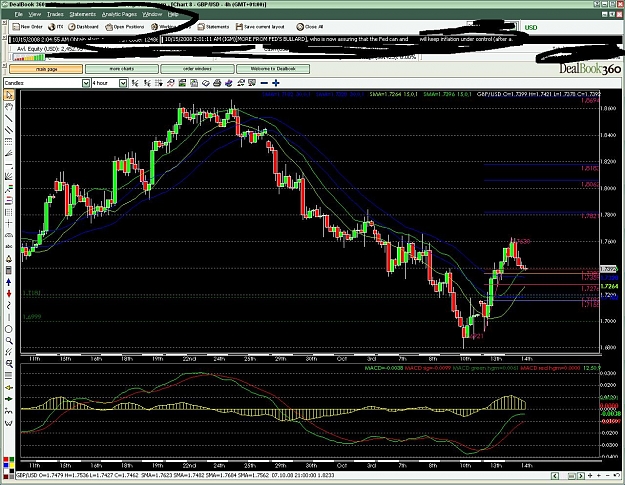Switch to the order windows tab

(197, 69)
